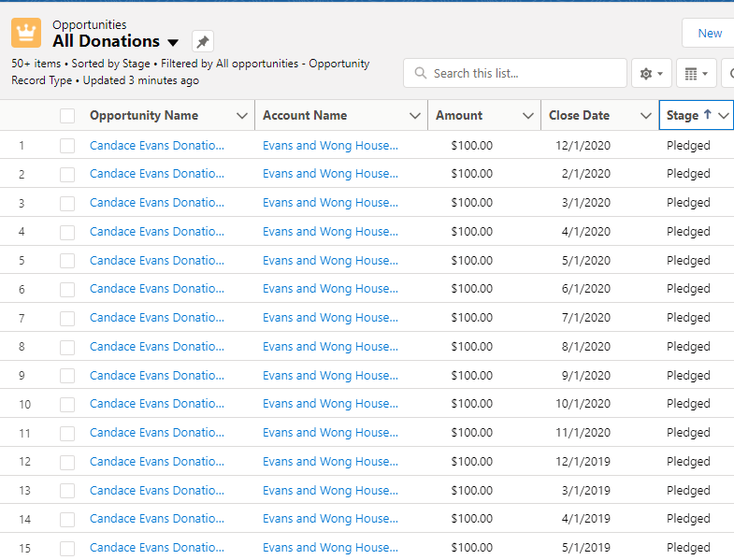Sort by the Amount column header

tap(459, 115)
